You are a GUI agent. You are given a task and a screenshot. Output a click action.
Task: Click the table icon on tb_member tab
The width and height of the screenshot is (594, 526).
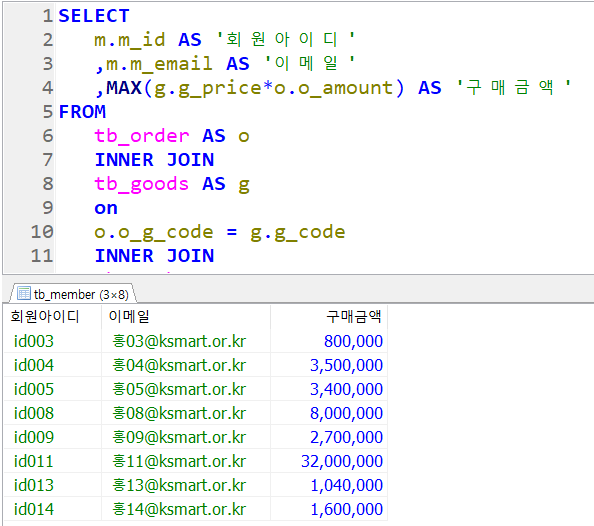click(x=24, y=293)
